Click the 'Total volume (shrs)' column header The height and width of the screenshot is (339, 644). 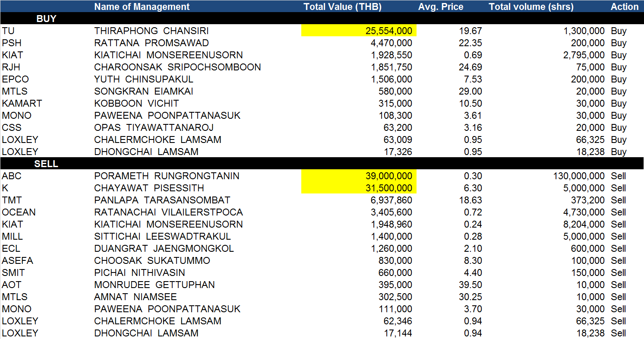coord(531,6)
